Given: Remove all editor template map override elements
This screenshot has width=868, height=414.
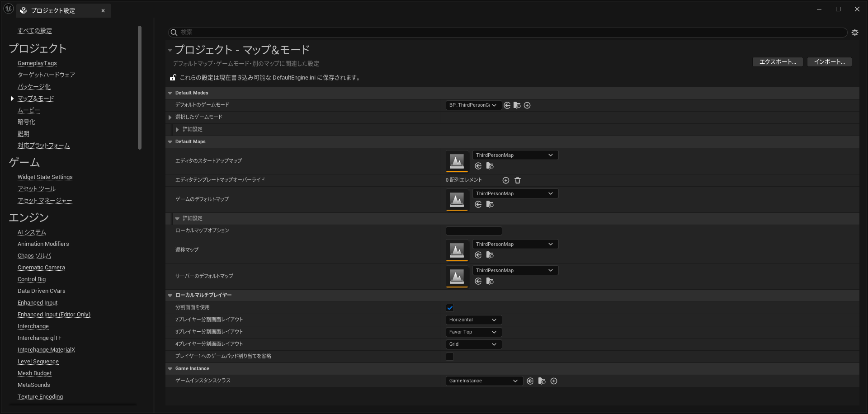Looking at the screenshot, I should [518, 180].
